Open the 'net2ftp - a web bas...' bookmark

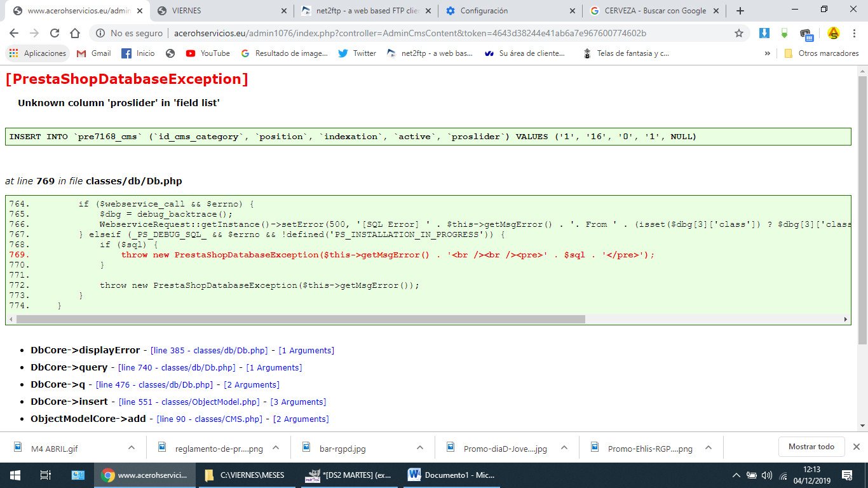tap(430, 53)
